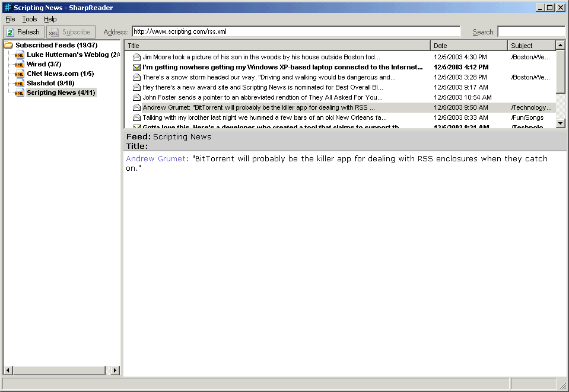Select the Talking with my brother item

click(265, 117)
